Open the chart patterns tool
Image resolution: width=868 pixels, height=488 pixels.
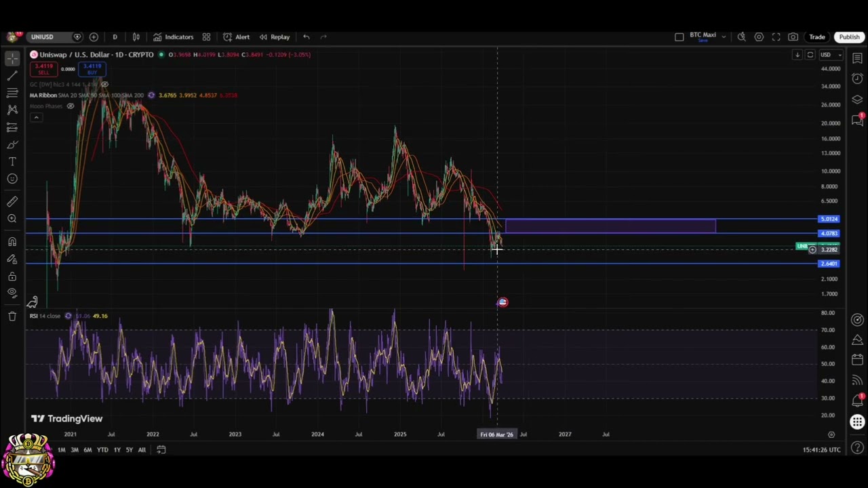[x=12, y=110]
